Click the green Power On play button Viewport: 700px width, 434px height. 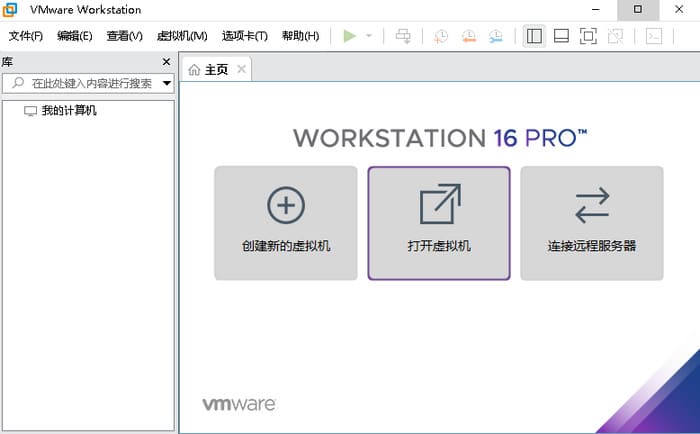pos(350,36)
